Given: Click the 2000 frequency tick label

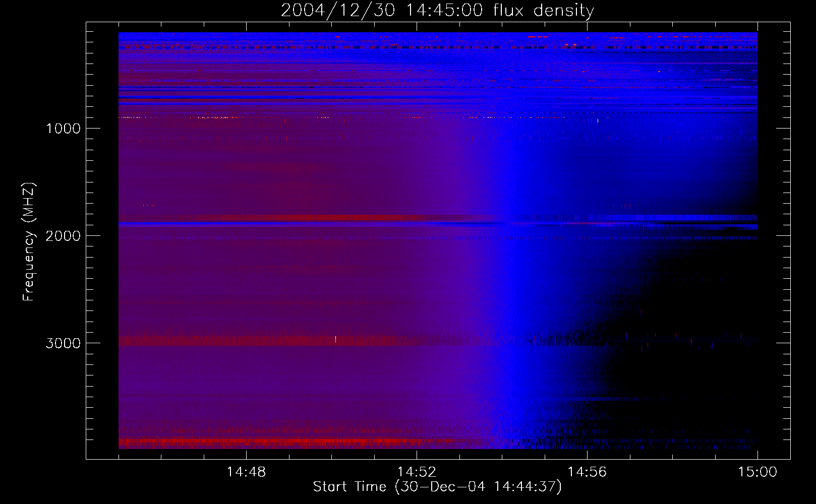Looking at the screenshot, I should pos(63,236).
